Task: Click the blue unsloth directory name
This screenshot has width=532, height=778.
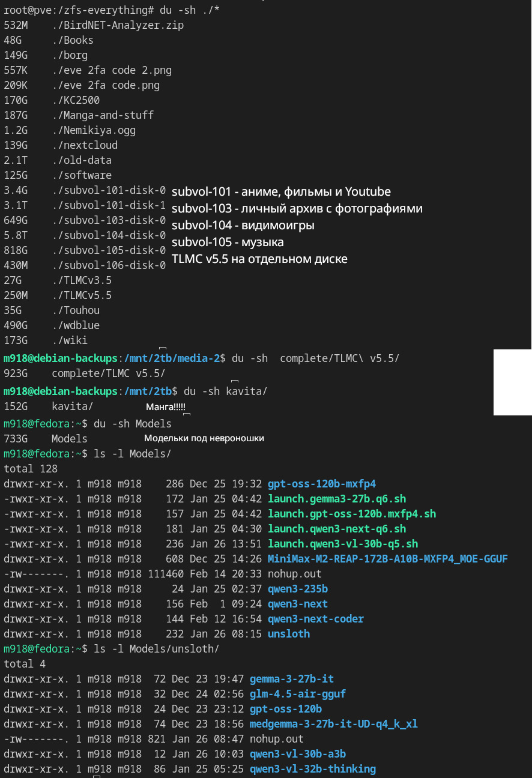Action: point(289,634)
